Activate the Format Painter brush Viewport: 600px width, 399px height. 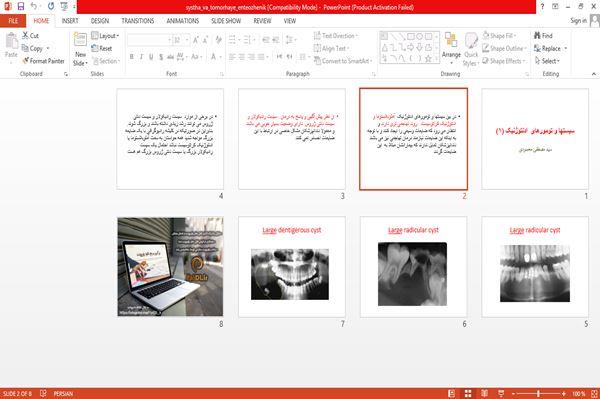tap(43, 61)
